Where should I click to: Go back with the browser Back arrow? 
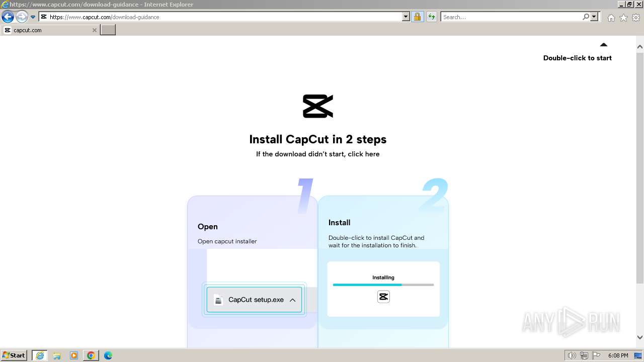tap(8, 17)
